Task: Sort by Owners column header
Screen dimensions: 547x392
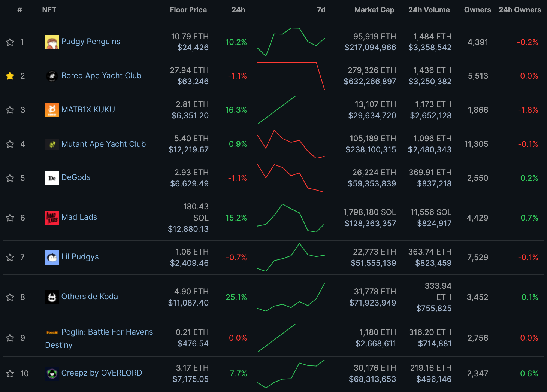Action: (x=477, y=10)
